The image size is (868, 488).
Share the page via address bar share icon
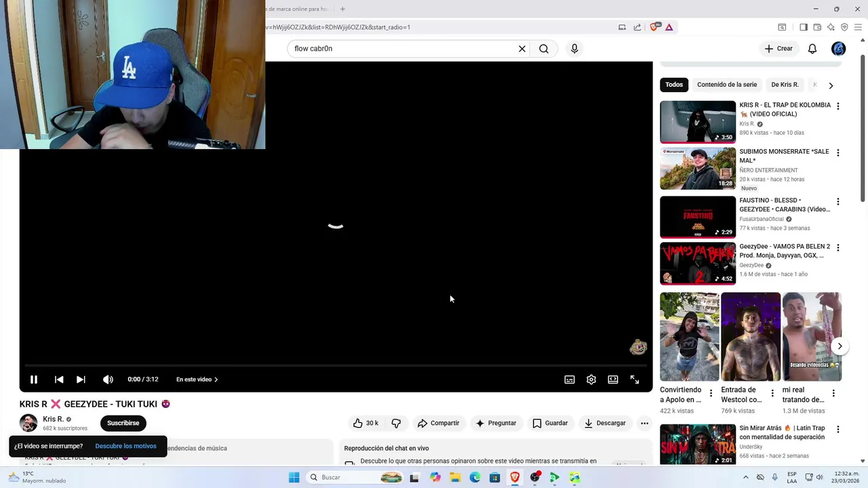637,27
